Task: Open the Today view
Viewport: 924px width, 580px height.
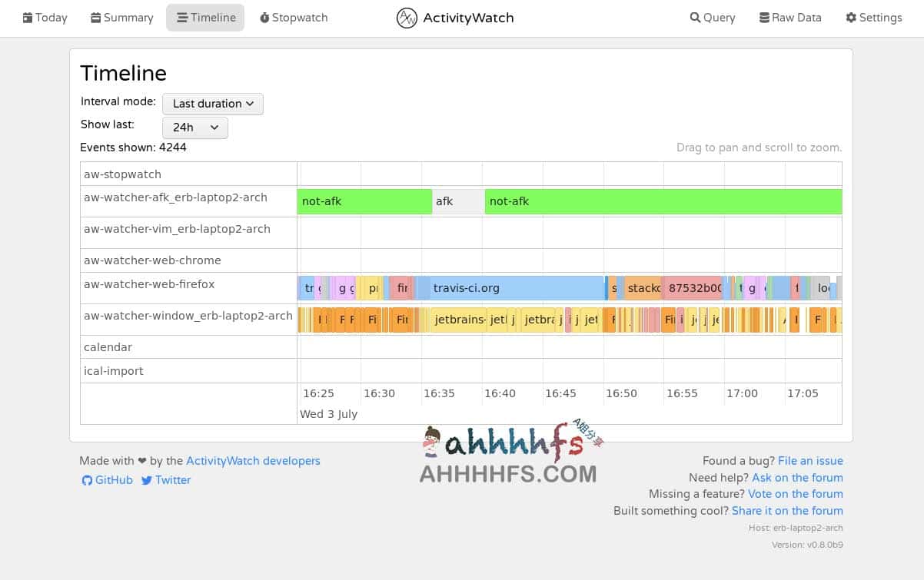Action: coord(45,17)
